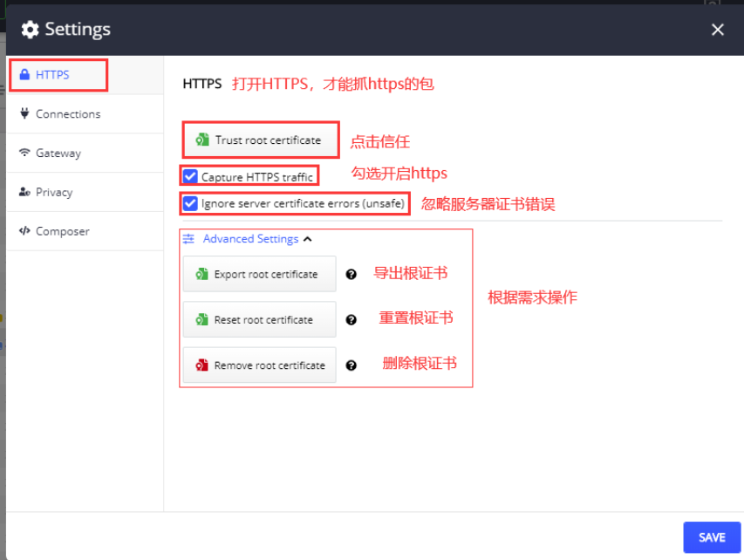Viewport: 744px width, 560px height.
Task: Click the Trust root certificate button
Action: tap(261, 140)
